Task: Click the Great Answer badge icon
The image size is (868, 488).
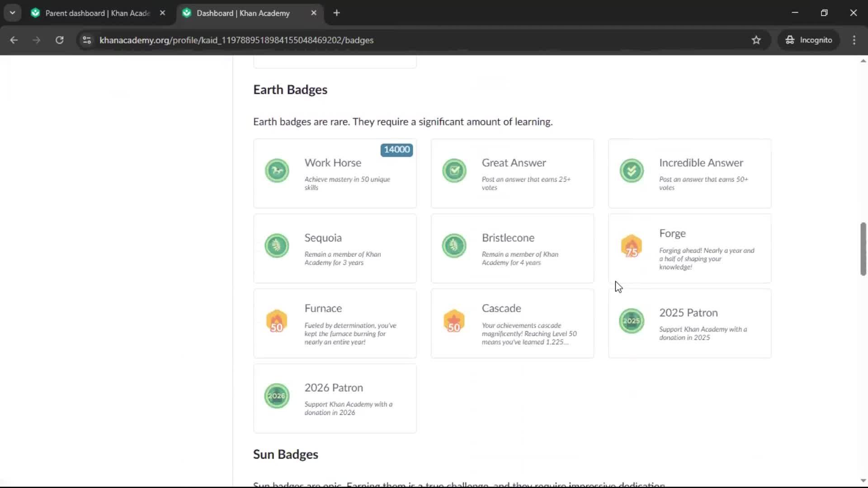Action: (454, 171)
